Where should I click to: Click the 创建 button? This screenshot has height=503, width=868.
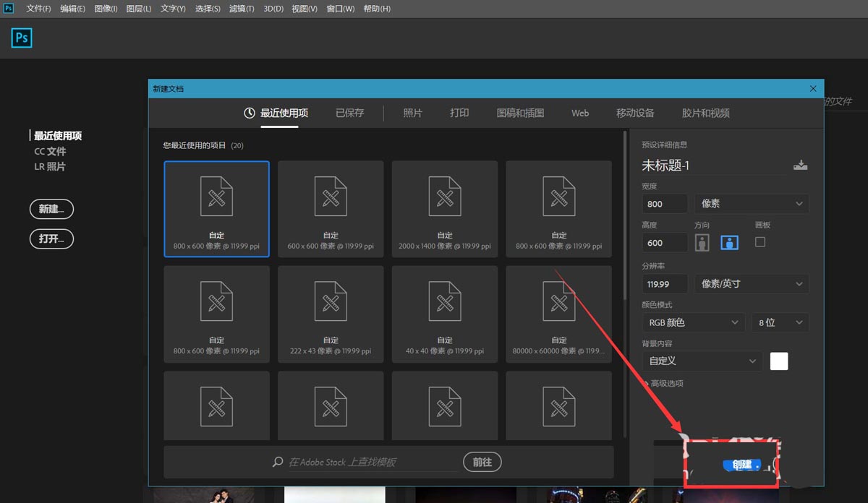point(742,465)
